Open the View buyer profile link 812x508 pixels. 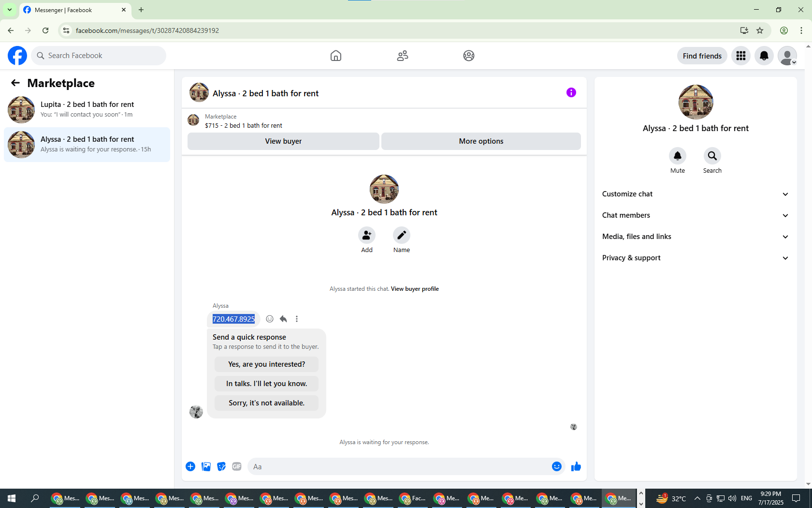click(415, 289)
